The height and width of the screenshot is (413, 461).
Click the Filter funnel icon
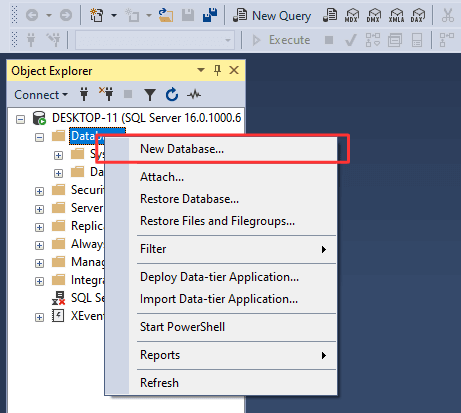click(150, 95)
